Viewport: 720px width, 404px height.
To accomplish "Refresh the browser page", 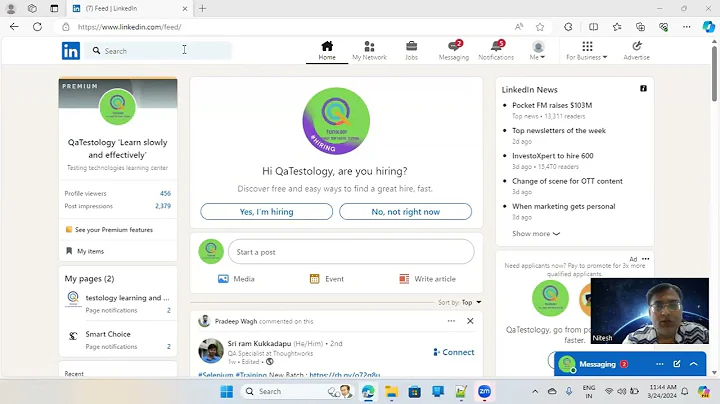I will [38, 27].
